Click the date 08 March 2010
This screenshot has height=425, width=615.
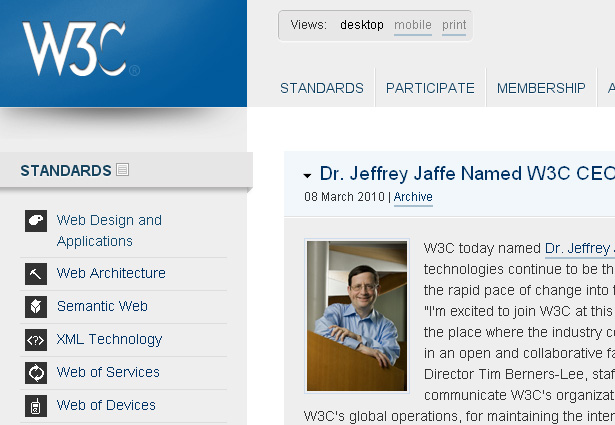(344, 196)
